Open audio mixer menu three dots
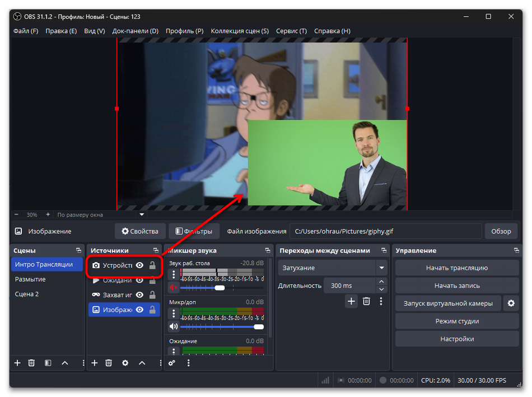This screenshot has width=532, height=397. [188, 363]
